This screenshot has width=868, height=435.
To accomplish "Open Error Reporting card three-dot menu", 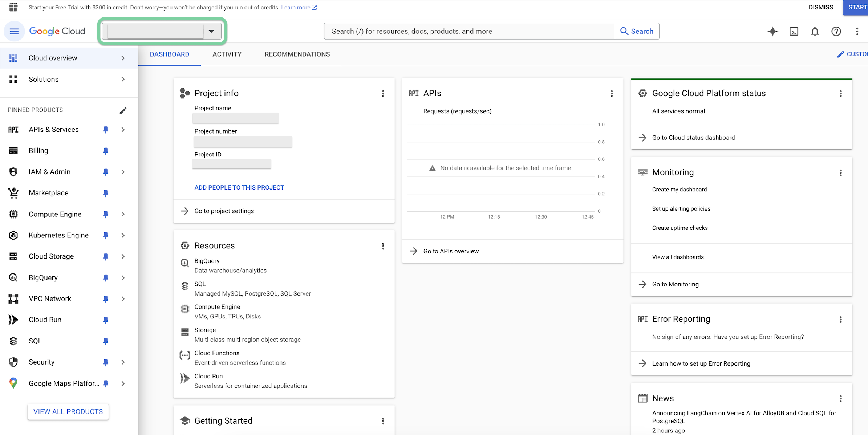I will 841,320.
